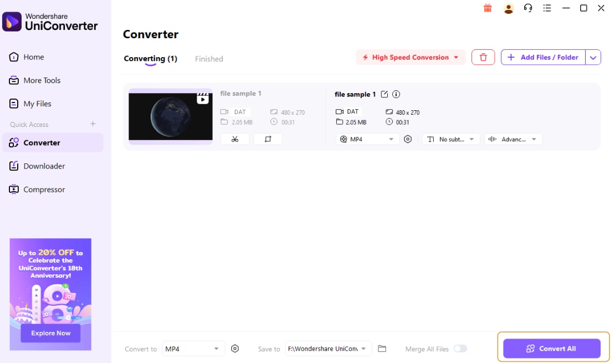The height and width of the screenshot is (364, 615).
Task: Toggle Merge All Files switch
Action: point(460,348)
